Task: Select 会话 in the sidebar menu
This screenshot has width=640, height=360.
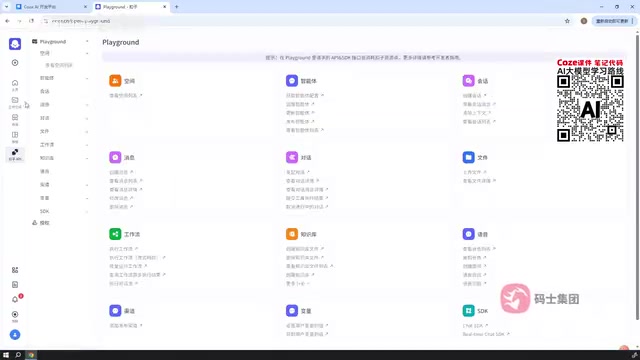Action: point(44,91)
